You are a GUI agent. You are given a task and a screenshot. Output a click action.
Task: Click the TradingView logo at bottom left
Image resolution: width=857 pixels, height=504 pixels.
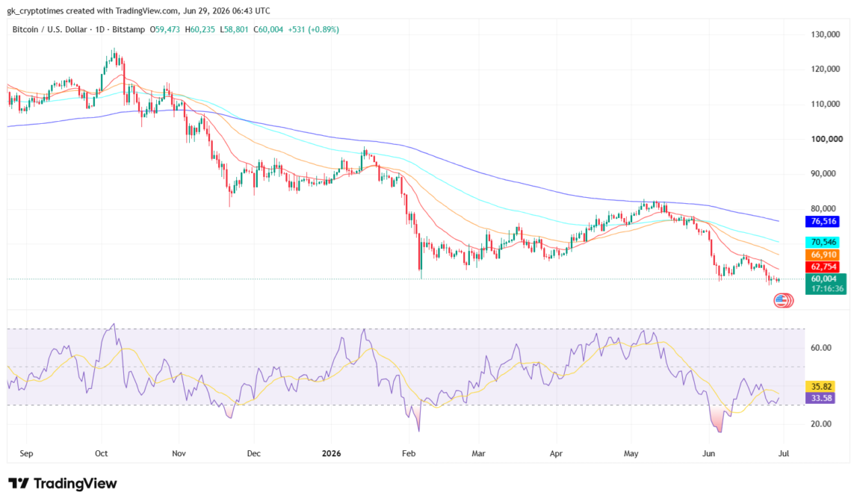click(62, 484)
